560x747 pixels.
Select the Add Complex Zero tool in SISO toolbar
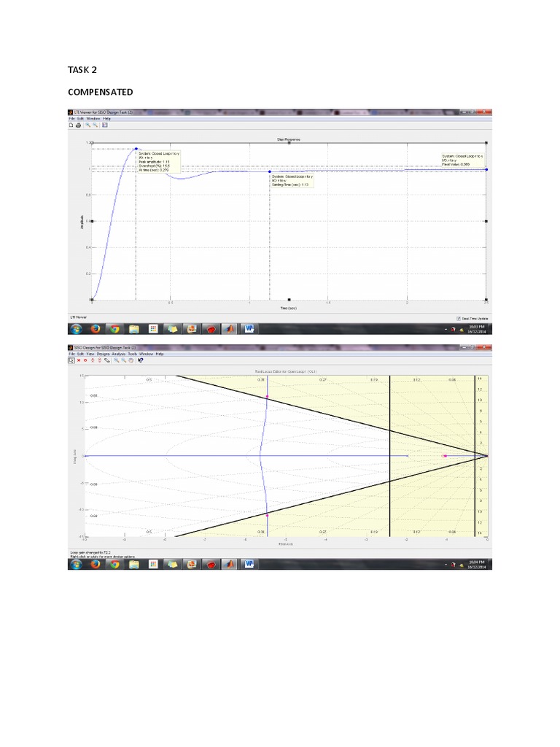(99, 360)
